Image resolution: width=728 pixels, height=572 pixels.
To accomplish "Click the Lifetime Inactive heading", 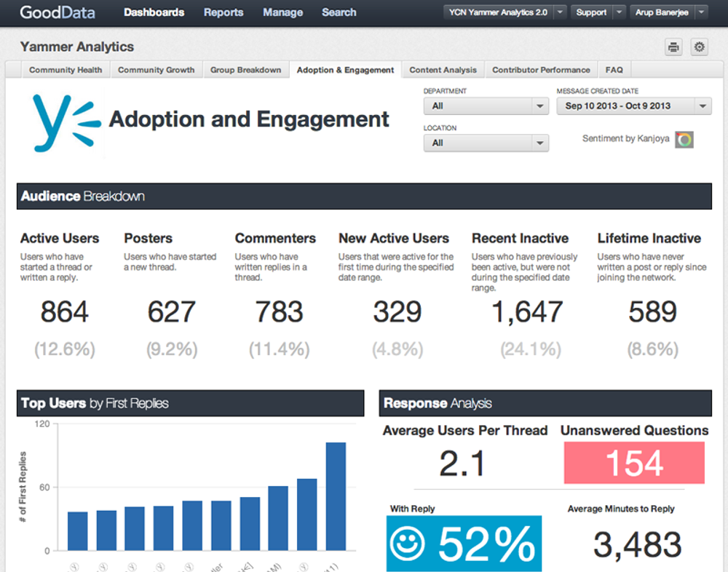I will (x=649, y=238).
